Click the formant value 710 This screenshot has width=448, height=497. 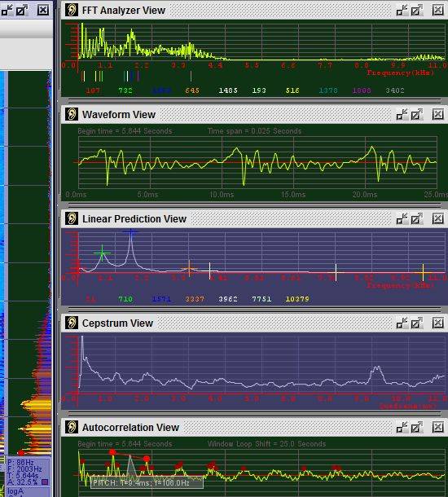tap(125, 299)
